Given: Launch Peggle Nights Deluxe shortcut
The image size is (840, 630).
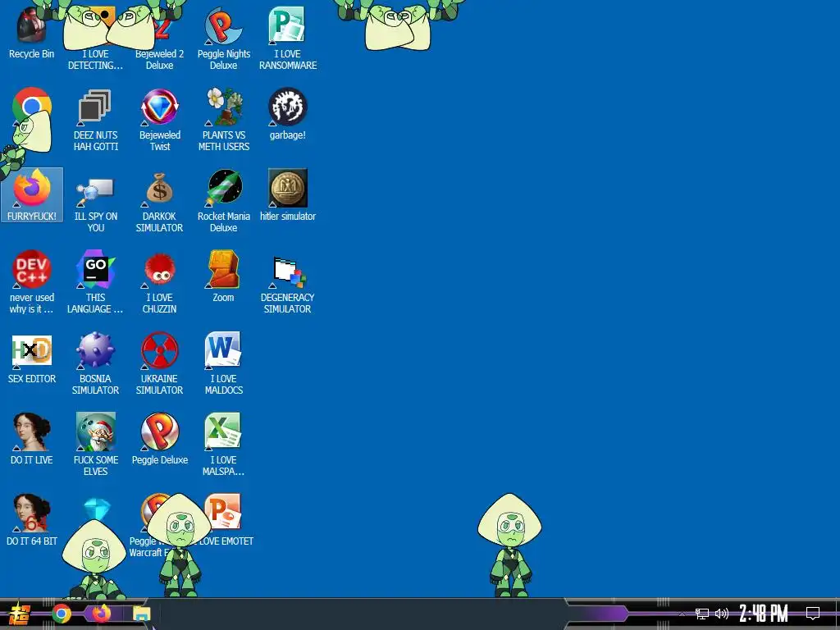Looking at the screenshot, I should click(x=223, y=38).
